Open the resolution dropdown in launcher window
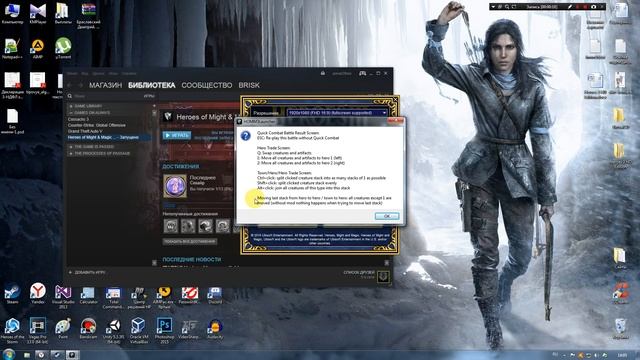The width and height of the screenshot is (640, 360). (x=337, y=113)
